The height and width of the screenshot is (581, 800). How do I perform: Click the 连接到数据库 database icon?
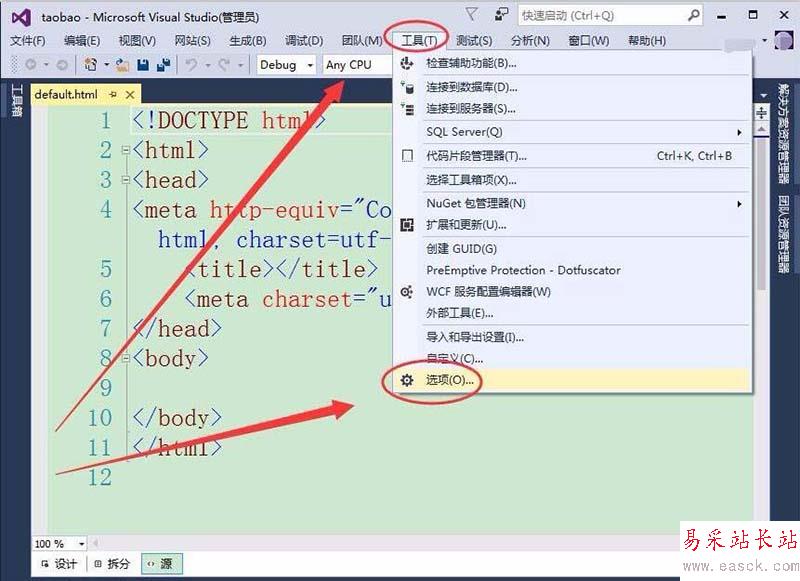(x=407, y=87)
